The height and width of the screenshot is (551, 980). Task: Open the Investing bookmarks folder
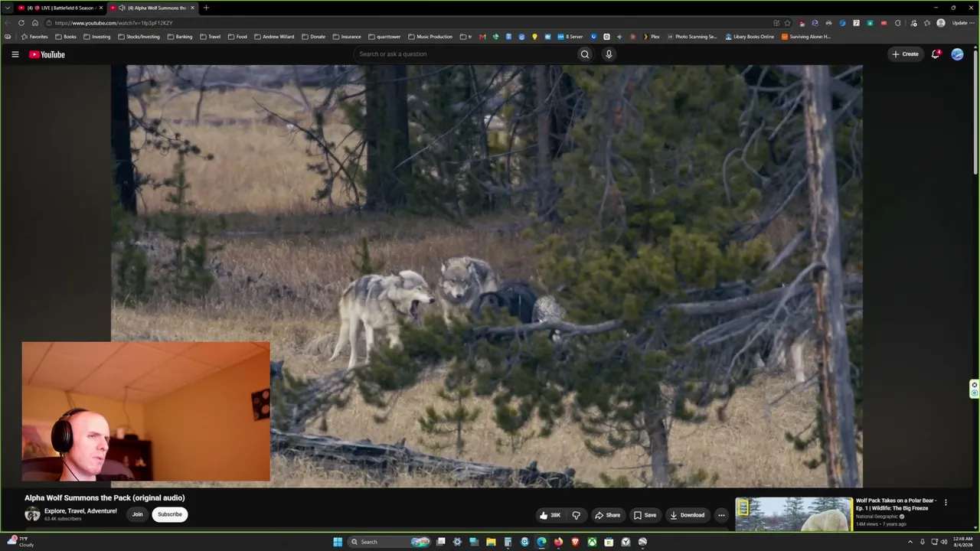(x=97, y=37)
